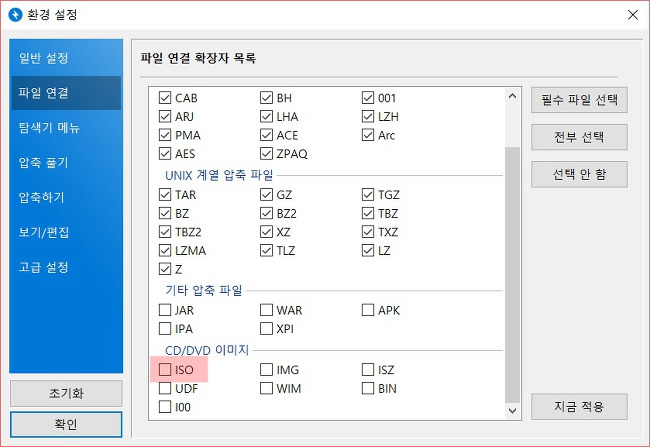
Task: Toggle the XZ checkbox
Action: [266, 232]
